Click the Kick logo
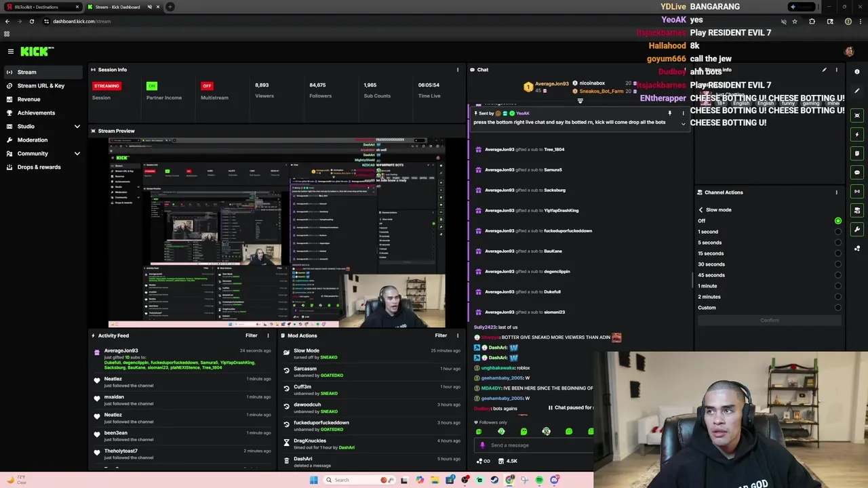Image resolution: width=868 pixels, height=488 pixels. 37,52
